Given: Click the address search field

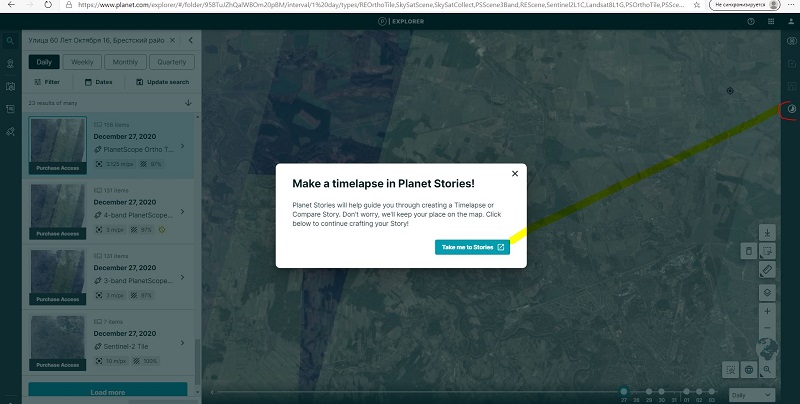Looking at the screenshot, I should (96, 40).
